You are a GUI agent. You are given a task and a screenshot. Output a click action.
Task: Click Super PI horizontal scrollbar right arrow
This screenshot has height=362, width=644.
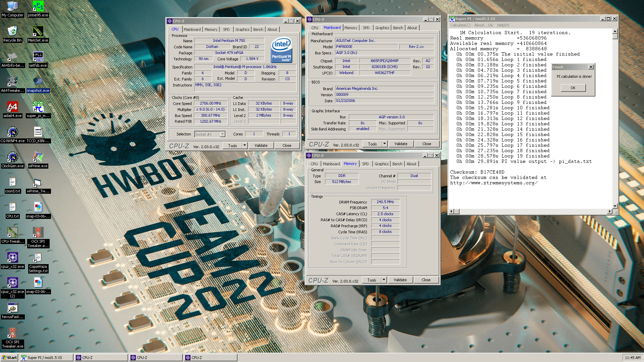pos(610,211)
